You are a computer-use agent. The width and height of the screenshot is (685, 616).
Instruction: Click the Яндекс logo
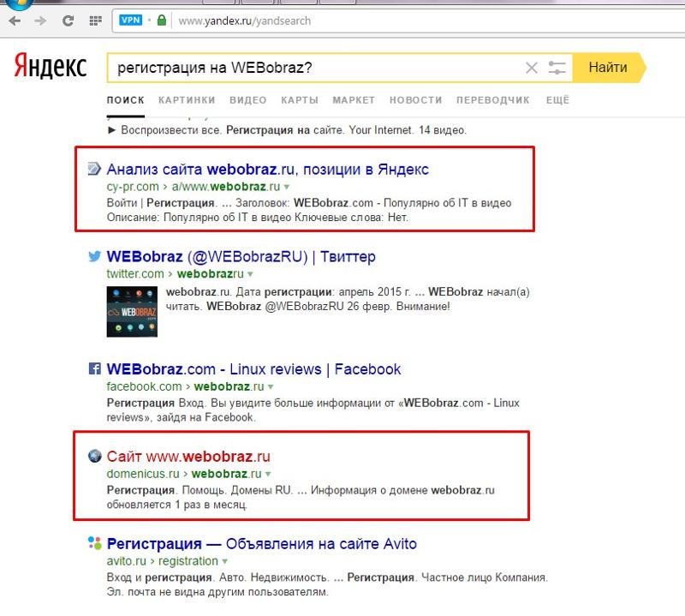click(x=50, y=66)
